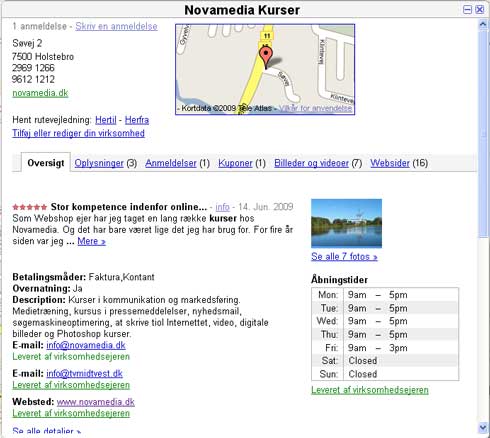Switch to the Oplysninger tab
490x438 pixels.
coord(99,163)
